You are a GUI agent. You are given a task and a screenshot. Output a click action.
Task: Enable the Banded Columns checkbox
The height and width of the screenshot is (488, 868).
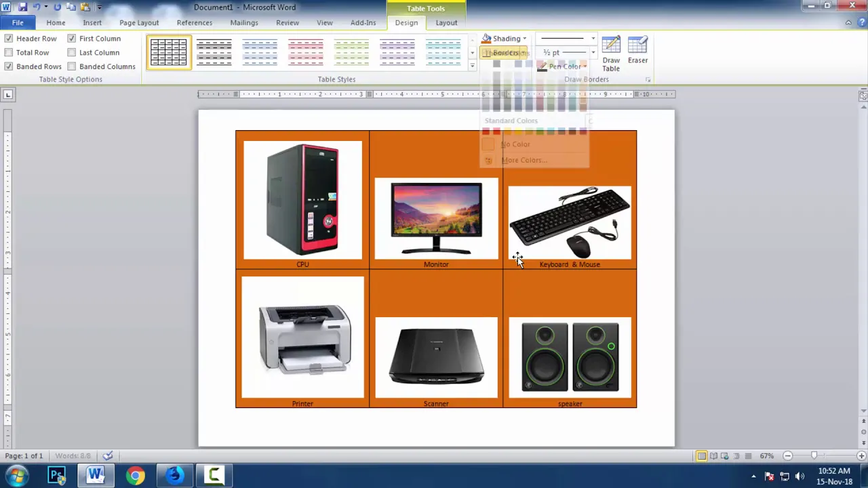pos(72,66)
